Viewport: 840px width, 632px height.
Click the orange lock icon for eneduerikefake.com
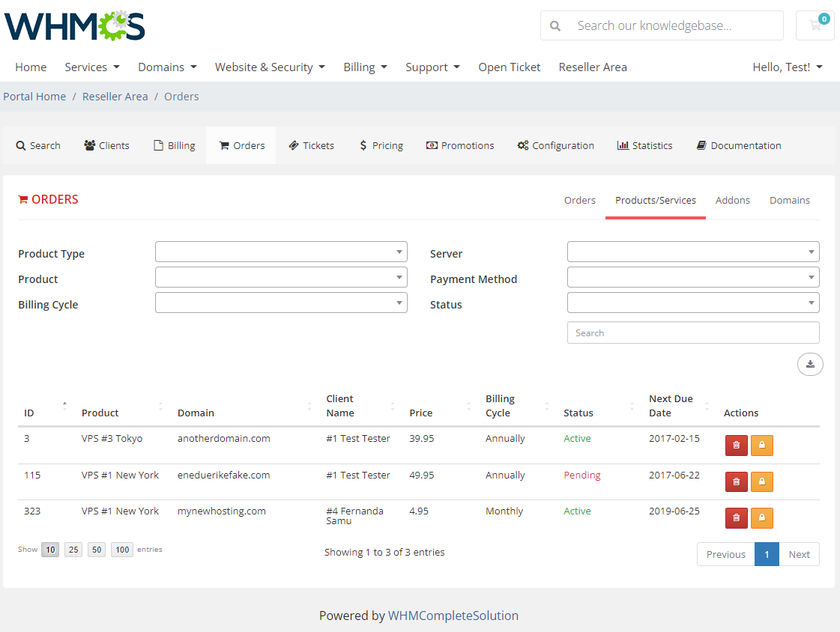[762, 481]
